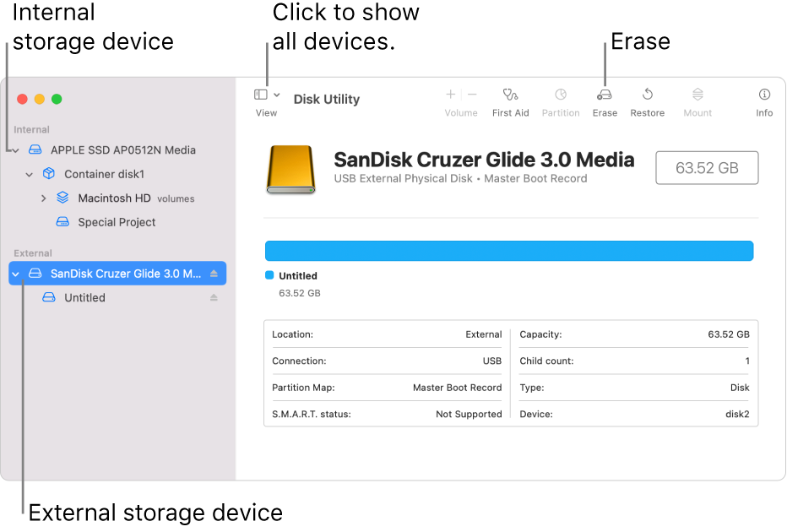
Task: Expand the Macintosh HD volumes
Action: coord(43,198)
